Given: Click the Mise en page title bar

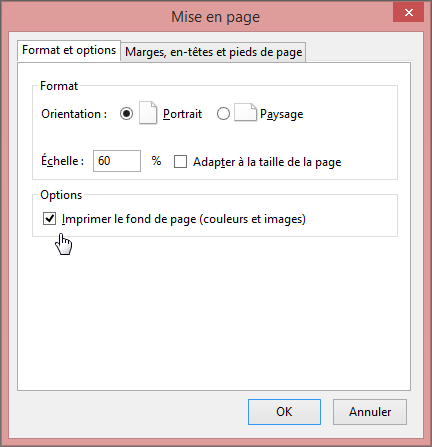Looking at the screenshot, I should click(x=215, y=17).
